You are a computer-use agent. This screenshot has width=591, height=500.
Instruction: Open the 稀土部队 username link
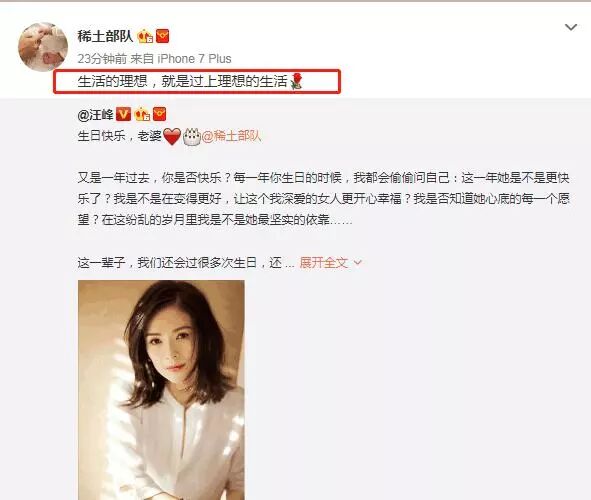coord(105,36)
